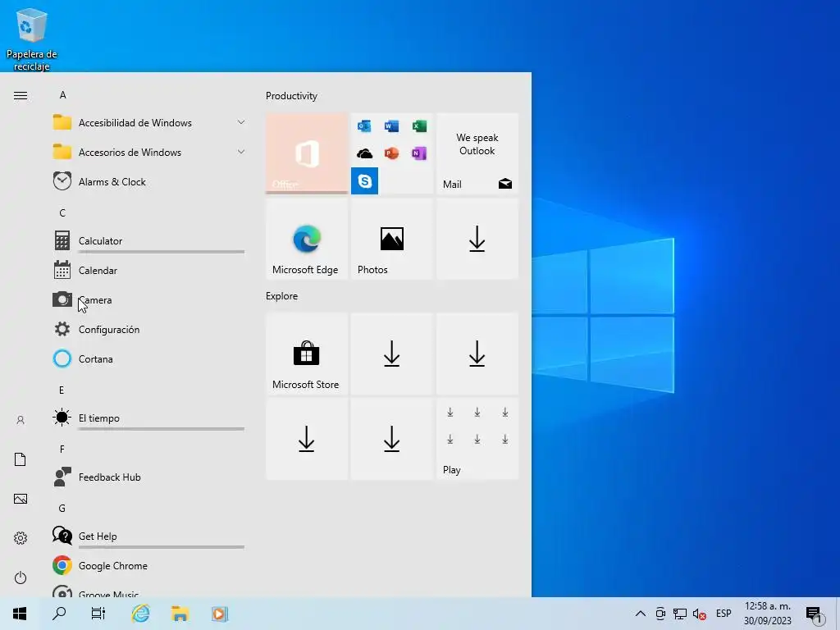The image size is (840, 630).
Task: Launch Cortana from app list
Action: pyautogui.click(x=149, y=358)
